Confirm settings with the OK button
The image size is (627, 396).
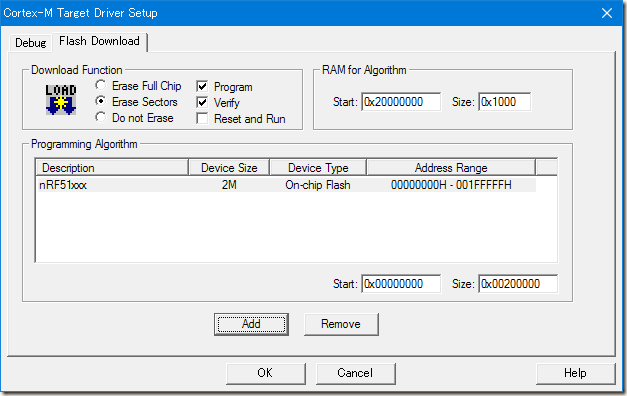266,373
